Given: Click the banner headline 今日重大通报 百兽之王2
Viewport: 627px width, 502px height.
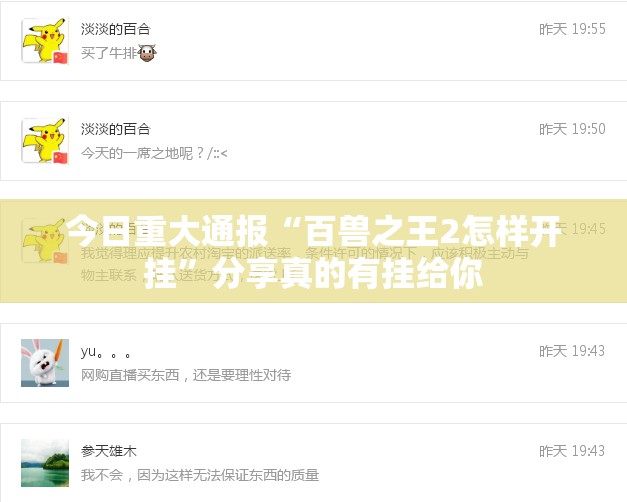Looking at the screenshot, I should pos(313,251).
